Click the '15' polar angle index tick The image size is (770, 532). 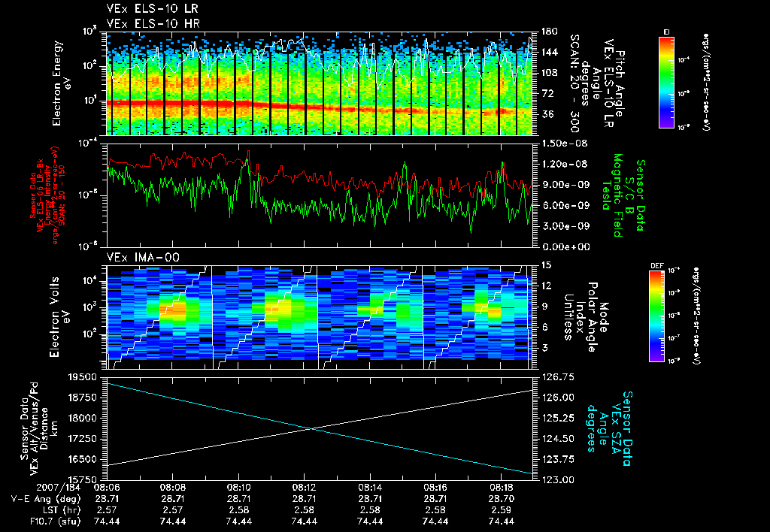(546, 265)
